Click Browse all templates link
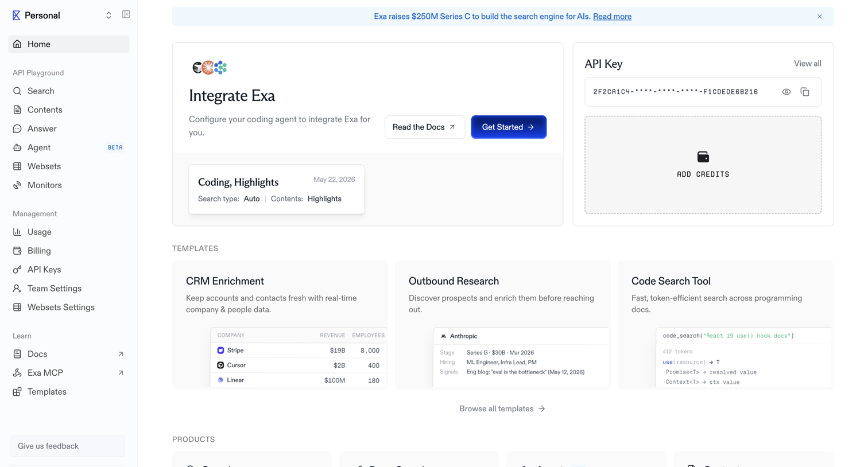 click(502, 409)
